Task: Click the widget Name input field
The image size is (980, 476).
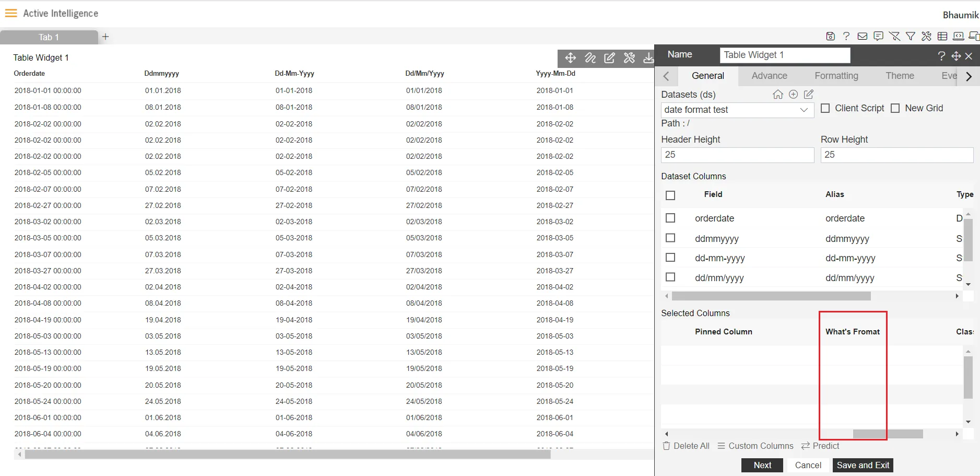Action: (785, 55)
